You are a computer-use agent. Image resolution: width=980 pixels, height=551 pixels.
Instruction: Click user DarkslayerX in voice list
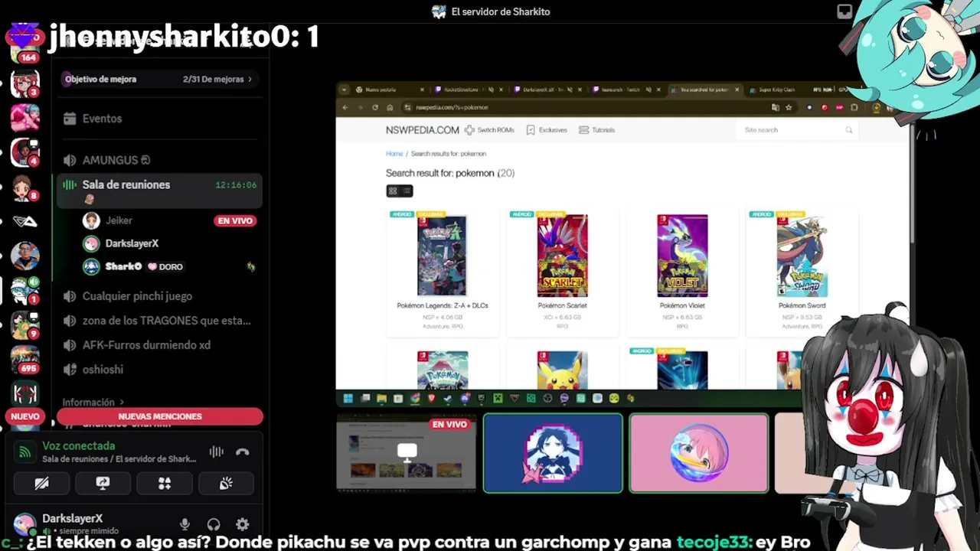(x=132, y=243)
